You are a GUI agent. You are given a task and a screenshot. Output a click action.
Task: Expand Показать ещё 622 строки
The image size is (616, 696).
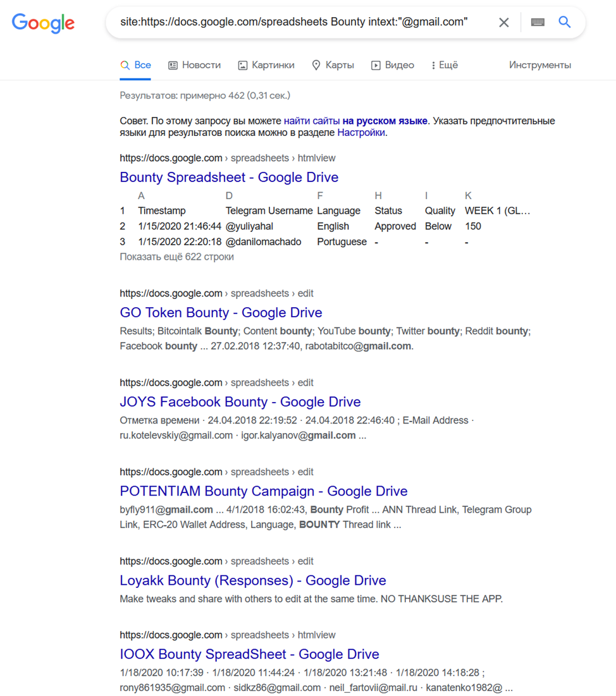(176, 257)
